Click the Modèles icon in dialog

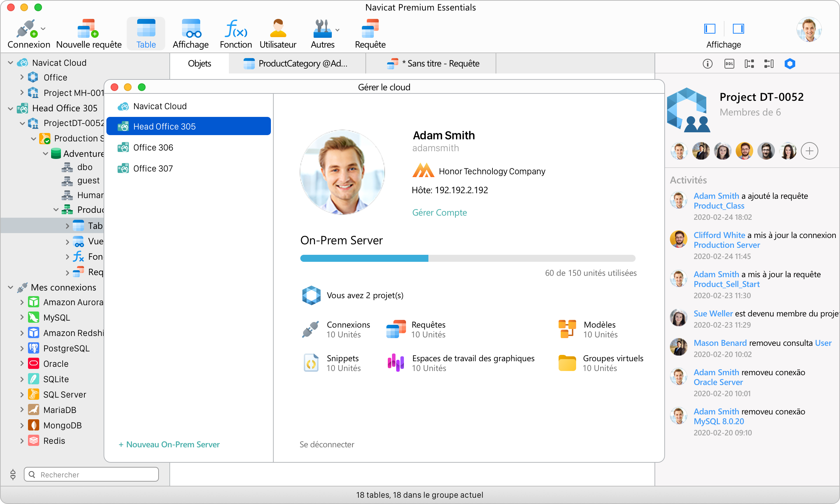[567, 329]
